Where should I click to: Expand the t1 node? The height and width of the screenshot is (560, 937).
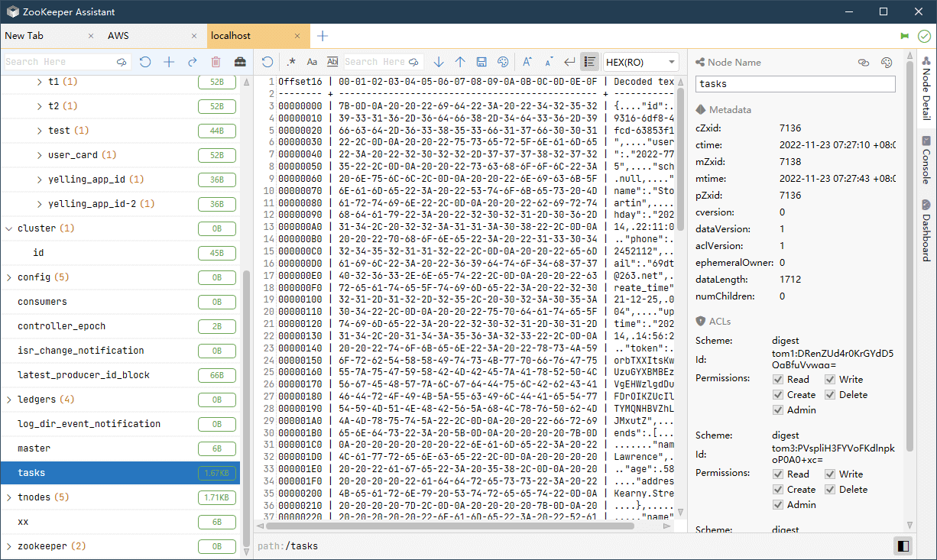[40, 82]
